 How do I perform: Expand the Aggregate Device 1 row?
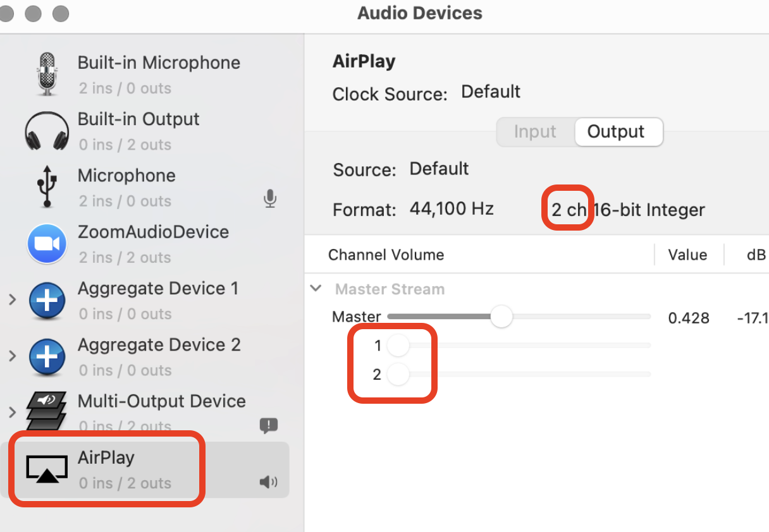(x=12, y=300)
